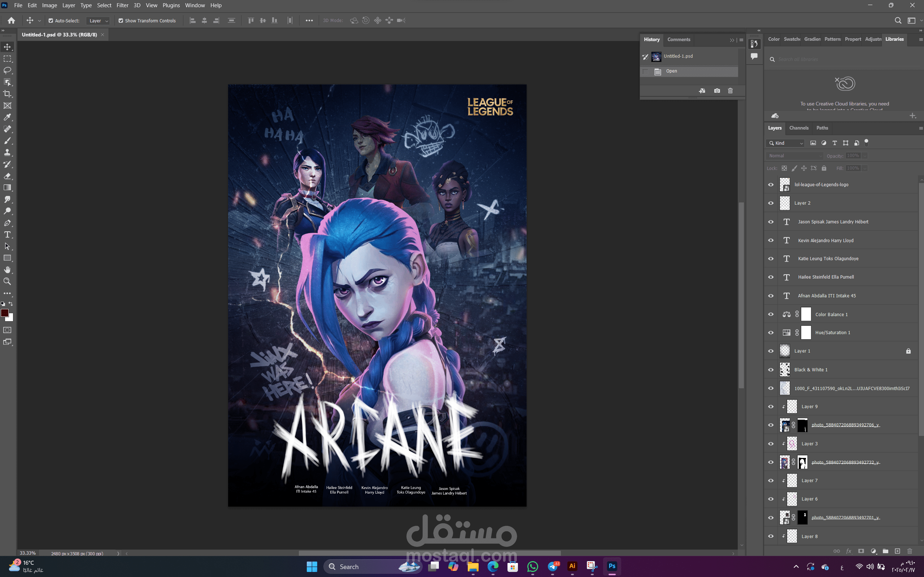Open the Photoshop search icon
Screen dimensions: 924x577
tap(898, 21)
